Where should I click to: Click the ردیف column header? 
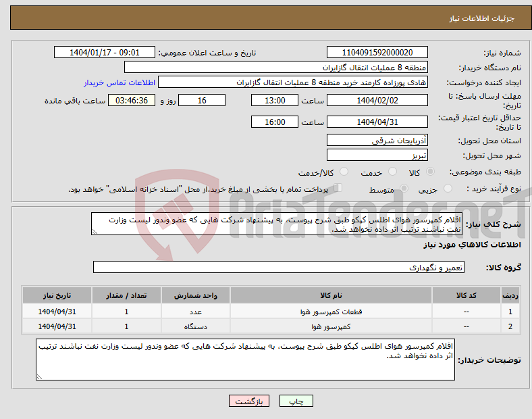pos(510,295)
